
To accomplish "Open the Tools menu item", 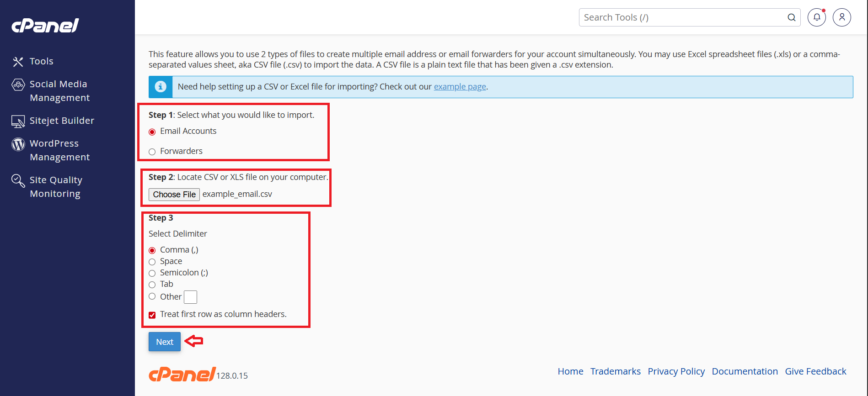I will point(42,61).
